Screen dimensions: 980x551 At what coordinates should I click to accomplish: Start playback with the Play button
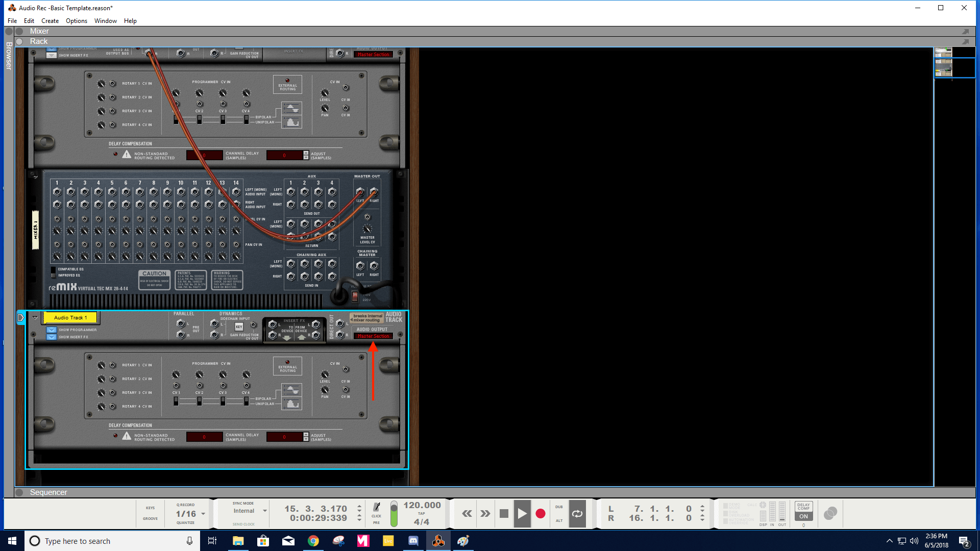coord(522,513)
